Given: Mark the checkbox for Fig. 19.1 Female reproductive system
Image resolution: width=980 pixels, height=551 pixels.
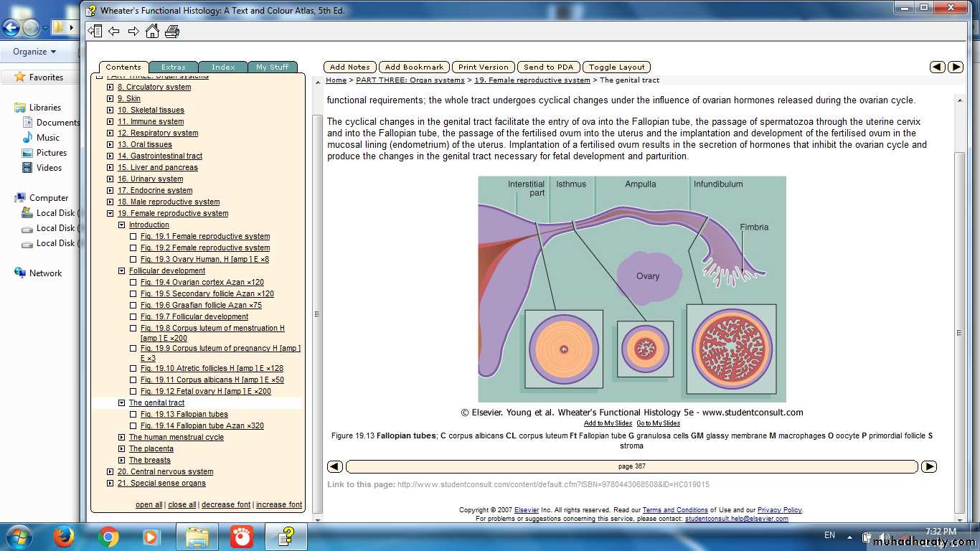Looking at the screenshot, I should (133, 237).
